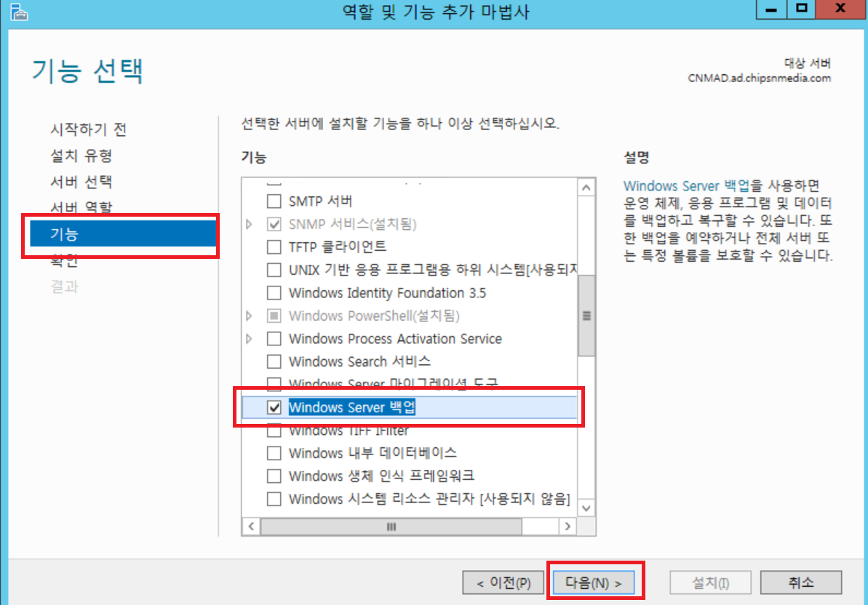Go to the 설치 유형 step

pyautogui.click(x=81, y=156)
